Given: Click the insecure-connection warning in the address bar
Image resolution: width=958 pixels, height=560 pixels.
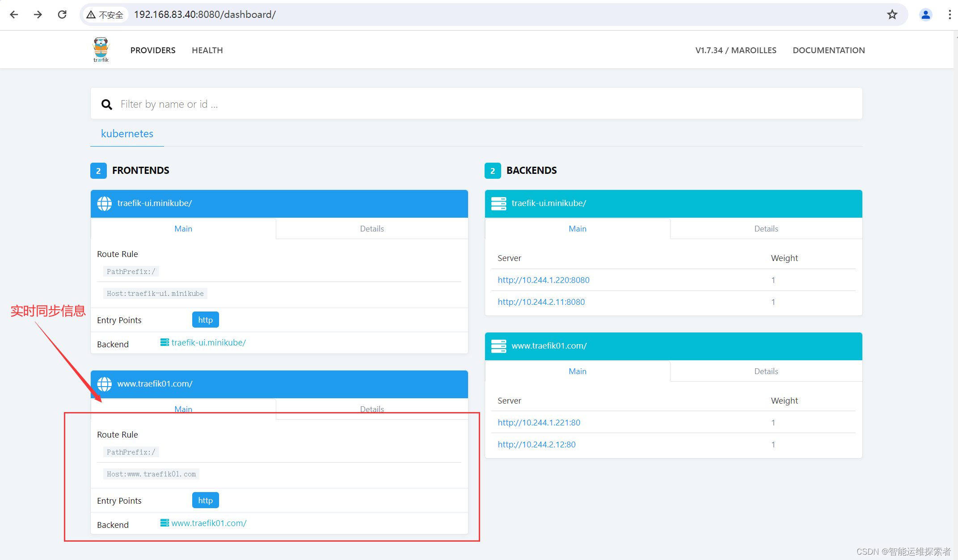Looking at the screenshot, I should click(105, 15).
